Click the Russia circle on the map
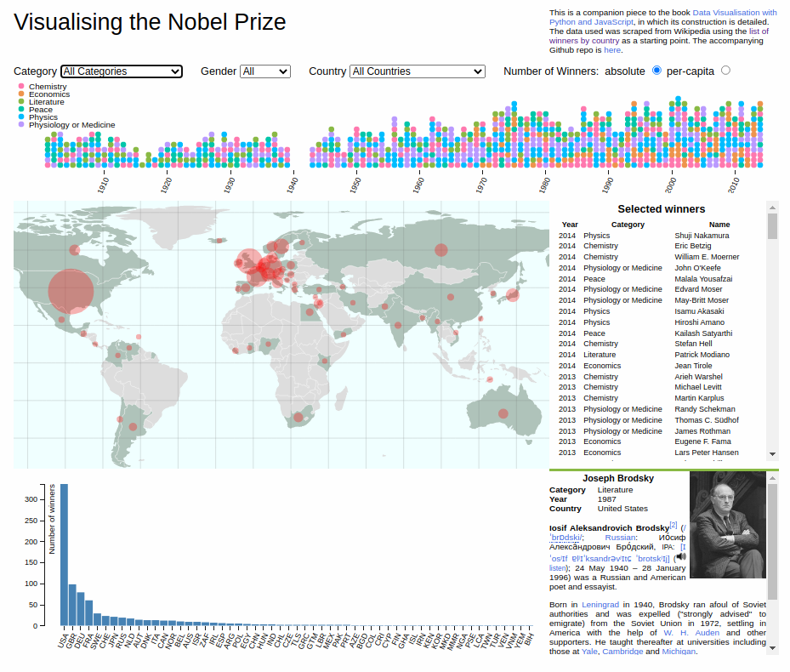790x672 pixels. (x=440, y=249)
